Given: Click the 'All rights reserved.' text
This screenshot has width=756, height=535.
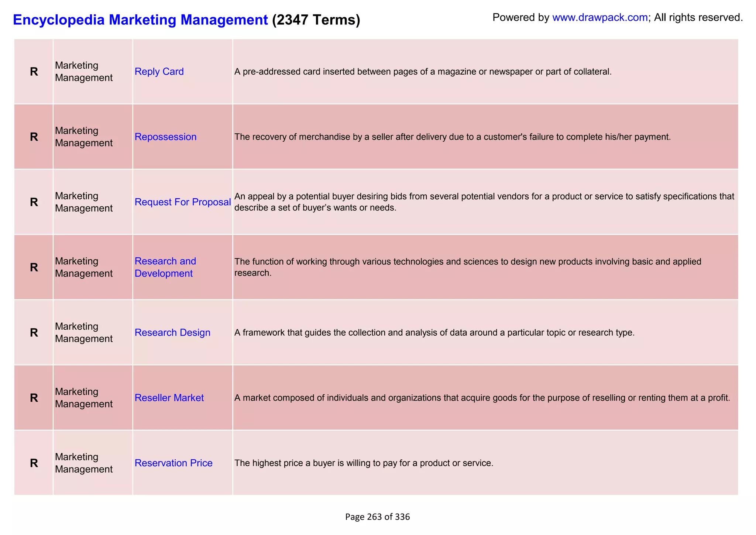Looking at the screenshot, I should click(698, 17).
